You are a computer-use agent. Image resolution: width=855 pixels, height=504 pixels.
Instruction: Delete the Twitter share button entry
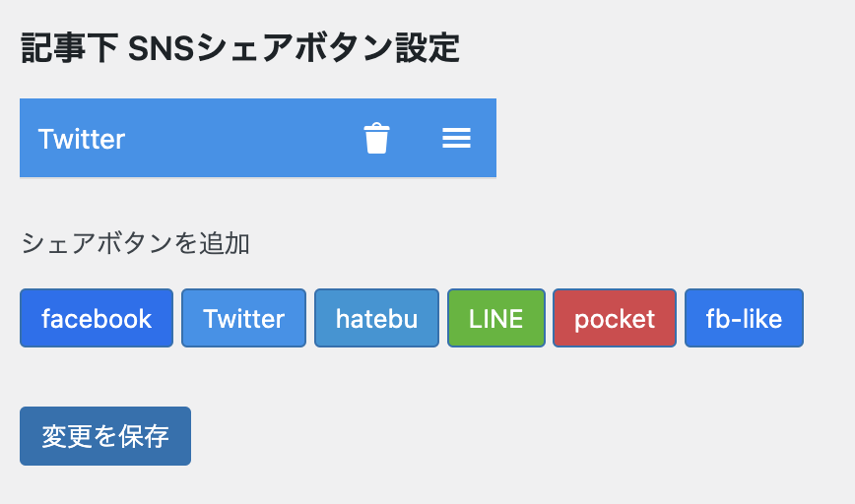pyautogui.click(x=376, y=139)
